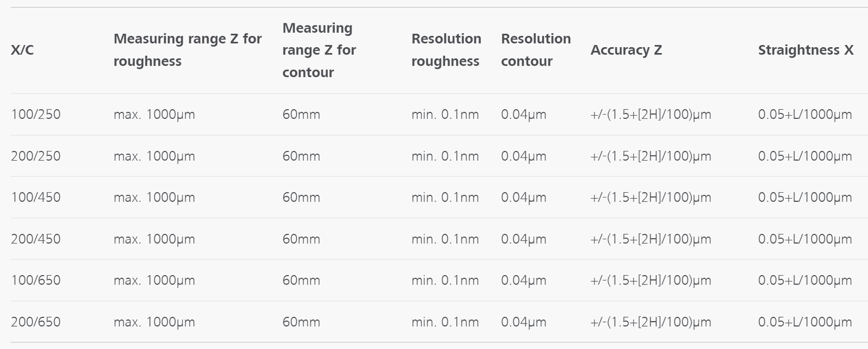Click the Accuracy Z value in the 100/250 row
868x349 pixels.
[650, 115]
